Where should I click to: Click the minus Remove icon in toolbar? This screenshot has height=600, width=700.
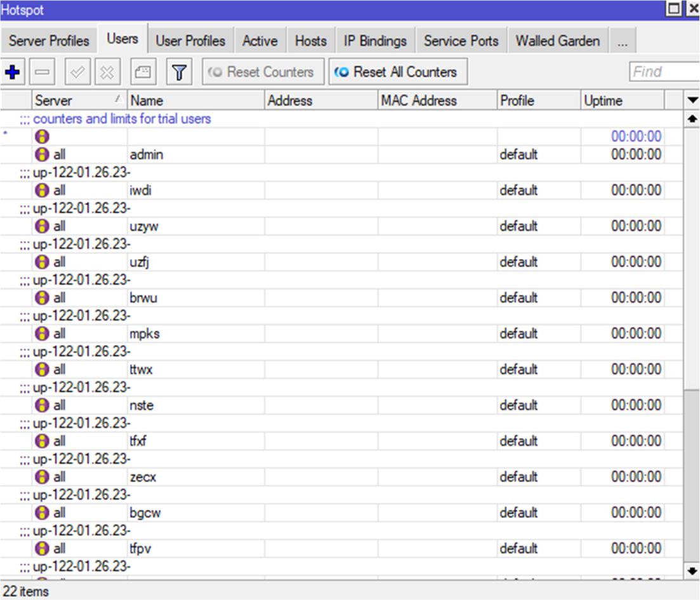[41, 72]
